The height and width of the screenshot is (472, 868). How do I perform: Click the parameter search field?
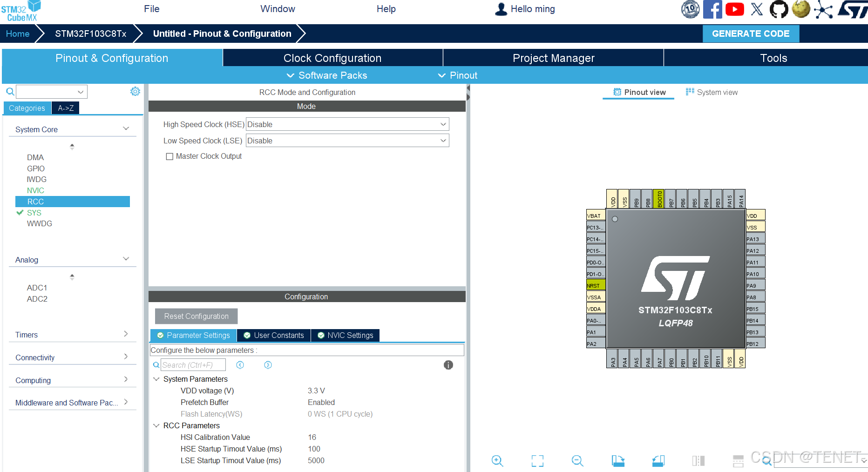click(x=193, y=365)
